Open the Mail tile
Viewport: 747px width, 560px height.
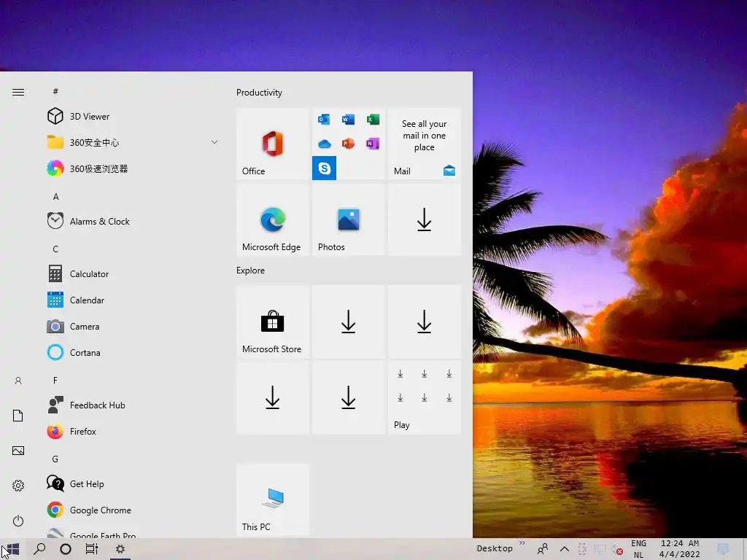tap(425, 144)
